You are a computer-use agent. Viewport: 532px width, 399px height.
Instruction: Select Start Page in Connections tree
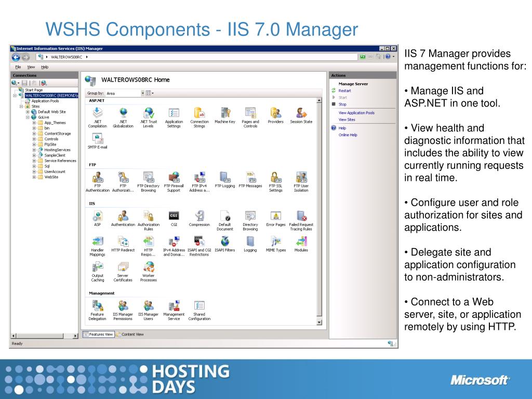click(x=34, y=90)
